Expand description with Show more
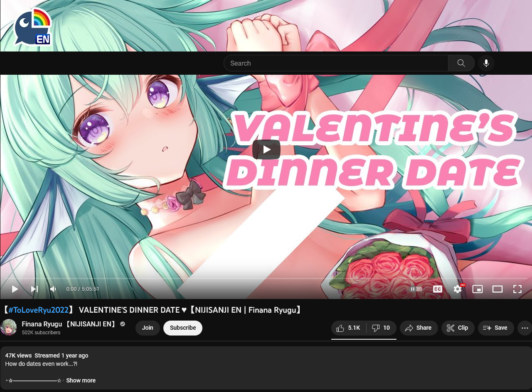Image resolution: width=532 pixels, height=392 pixels. [81, 380]
